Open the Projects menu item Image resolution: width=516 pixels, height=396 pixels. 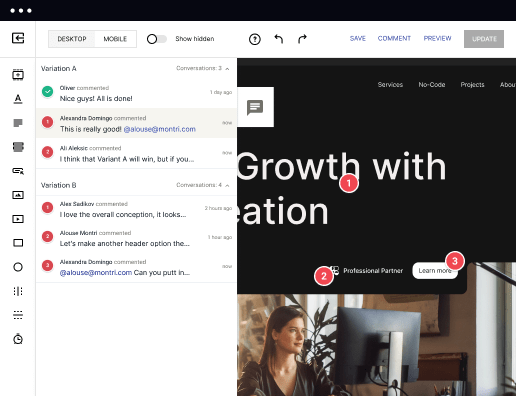472,85
